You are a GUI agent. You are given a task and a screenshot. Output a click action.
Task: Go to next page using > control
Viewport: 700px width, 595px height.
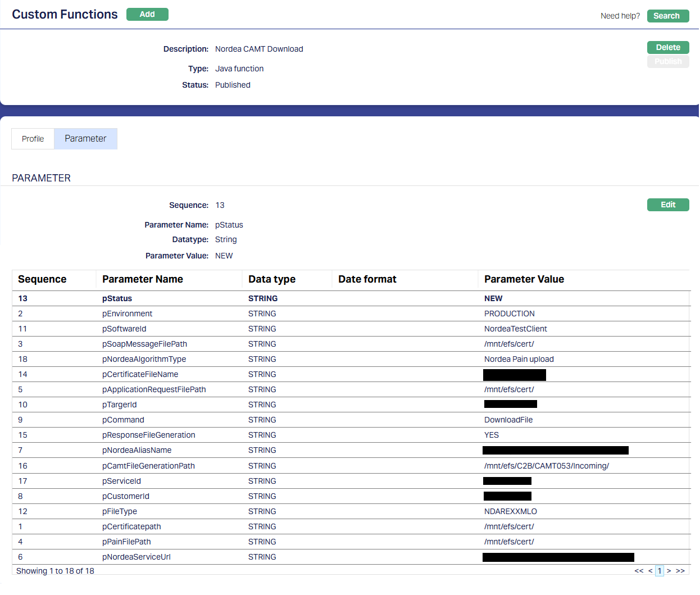669,571
